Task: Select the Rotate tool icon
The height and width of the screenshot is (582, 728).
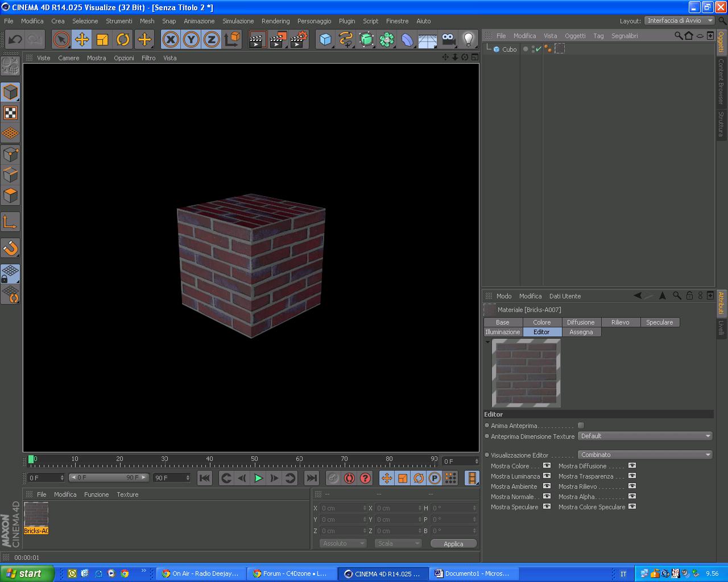Action: [123, 39]
